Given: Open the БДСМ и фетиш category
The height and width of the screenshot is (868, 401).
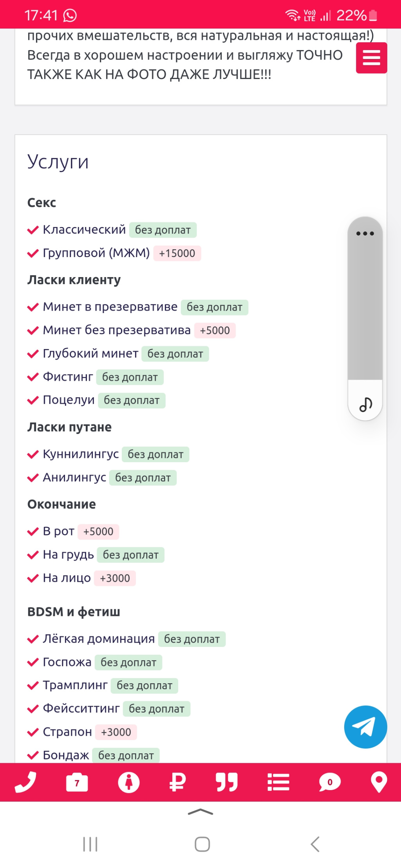Looking at the screenshot, I should click(74, 611).
